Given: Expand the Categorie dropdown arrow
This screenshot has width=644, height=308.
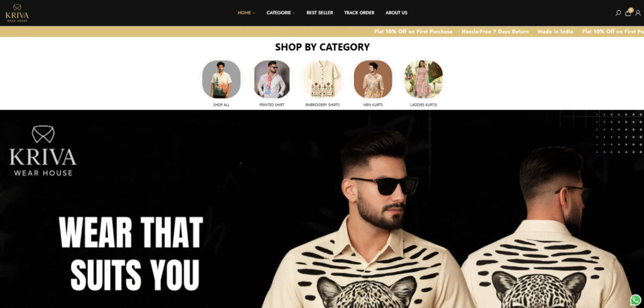Looking at the screenshot, I should coord(294,13).
